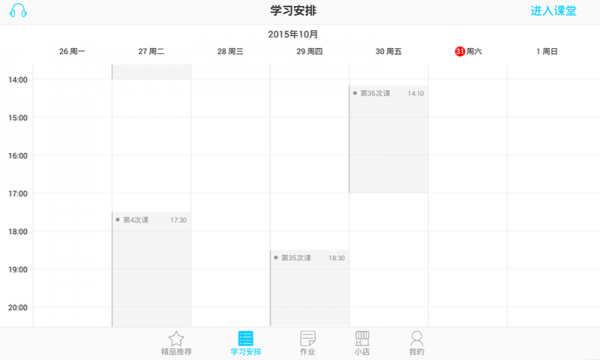
Task: Open the 第4次课 lesson at 17:30
Action: click(152, 269)
